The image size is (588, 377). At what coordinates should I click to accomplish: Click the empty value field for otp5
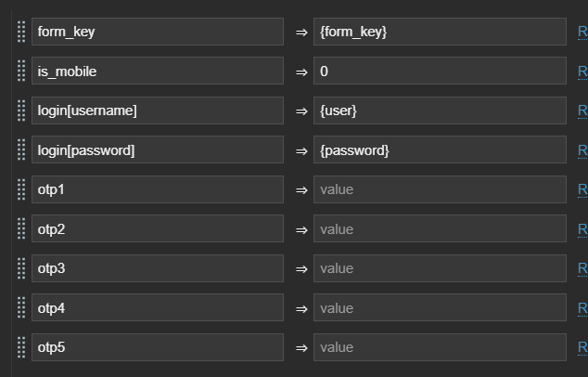click(439, 347)
